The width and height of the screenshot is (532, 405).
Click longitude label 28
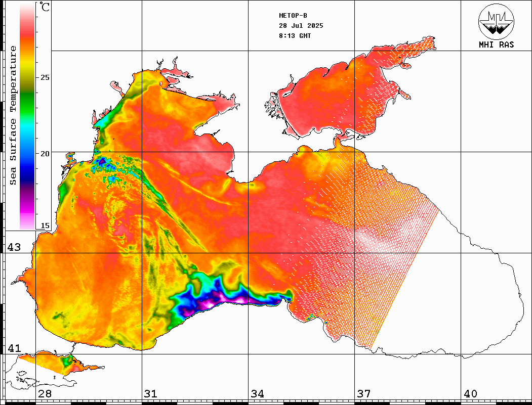click(45, 394)
